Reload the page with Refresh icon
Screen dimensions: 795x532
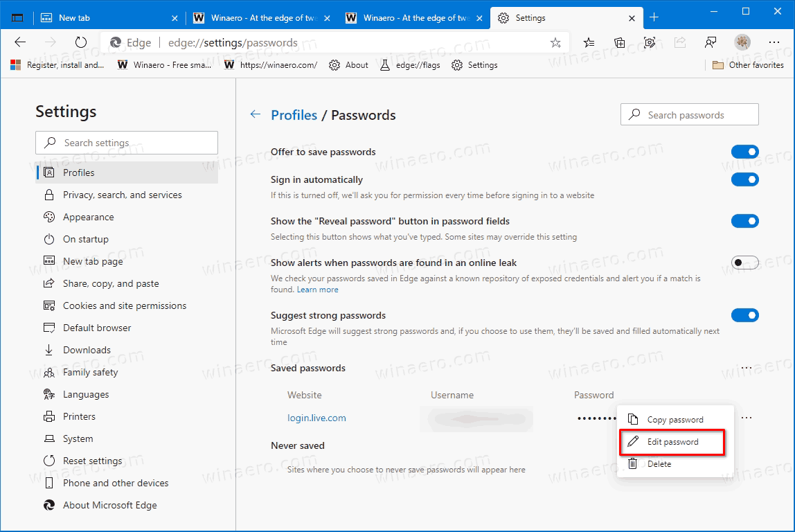pyautogui.click(x=80, y=42)
